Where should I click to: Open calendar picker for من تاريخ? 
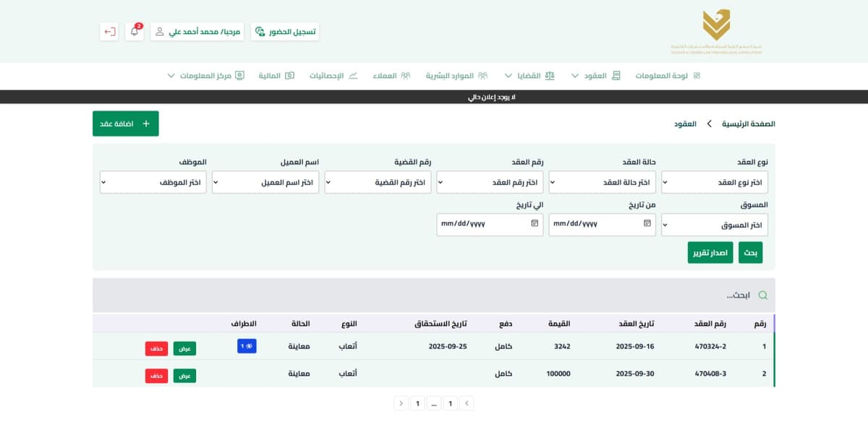click(x=647, y=224)
